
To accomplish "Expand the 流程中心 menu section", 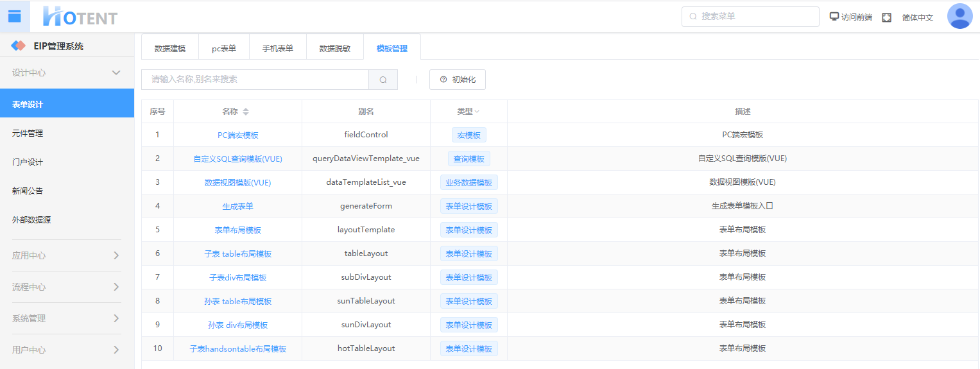I will pos(67,287).
